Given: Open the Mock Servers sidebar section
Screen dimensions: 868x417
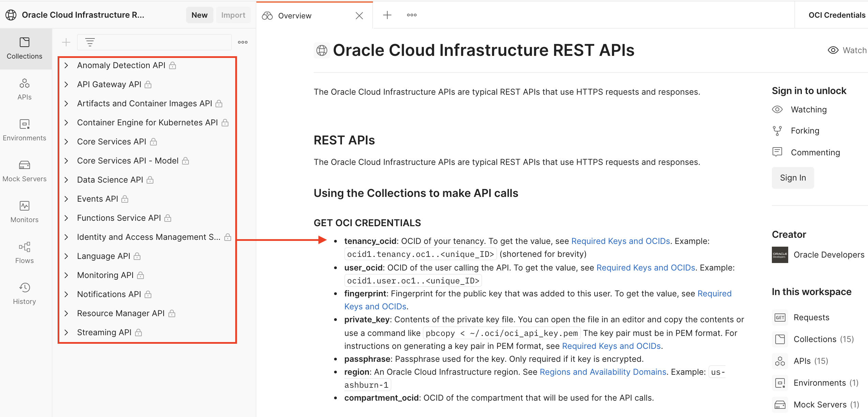Looking at the screenshot, I should coord(25,171).
